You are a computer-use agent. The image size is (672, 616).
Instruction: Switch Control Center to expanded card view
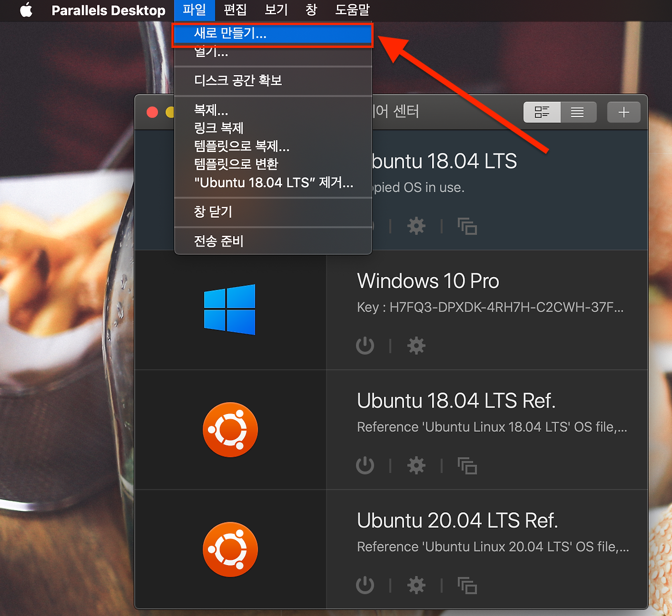[x=542, y=112]
